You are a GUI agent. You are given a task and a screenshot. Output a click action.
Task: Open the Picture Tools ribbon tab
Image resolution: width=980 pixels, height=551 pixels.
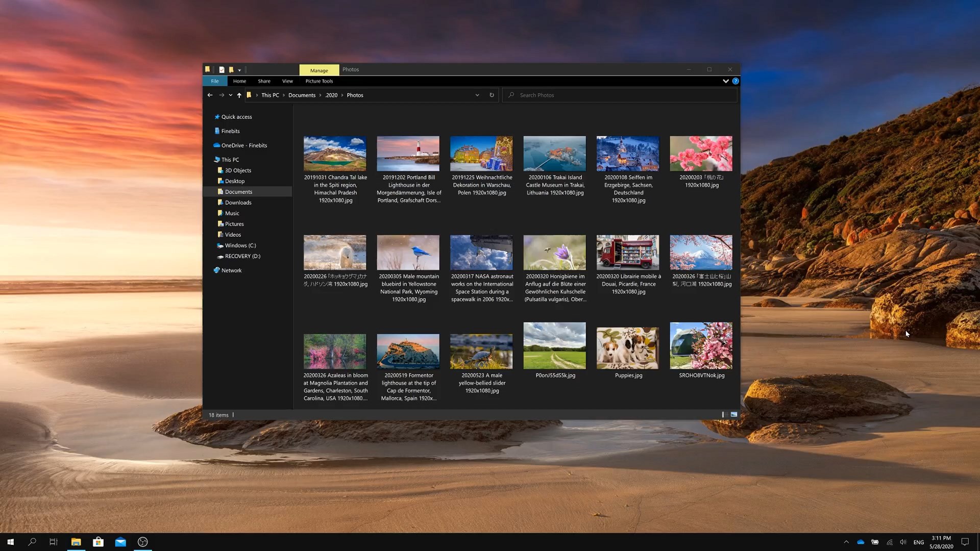[x=319, y=81]
